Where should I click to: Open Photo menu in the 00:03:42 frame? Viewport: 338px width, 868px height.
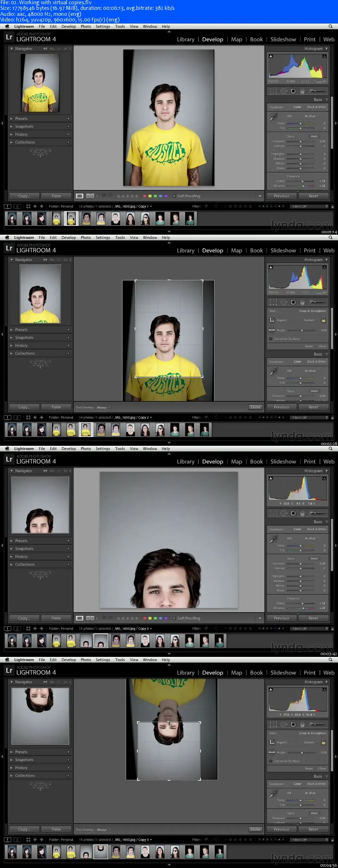[x=86, y=449]
